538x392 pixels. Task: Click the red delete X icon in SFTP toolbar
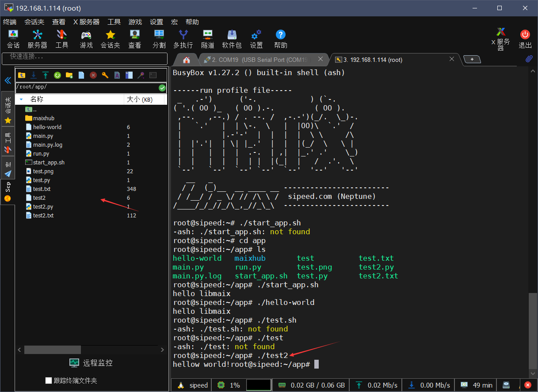point(93,75)
